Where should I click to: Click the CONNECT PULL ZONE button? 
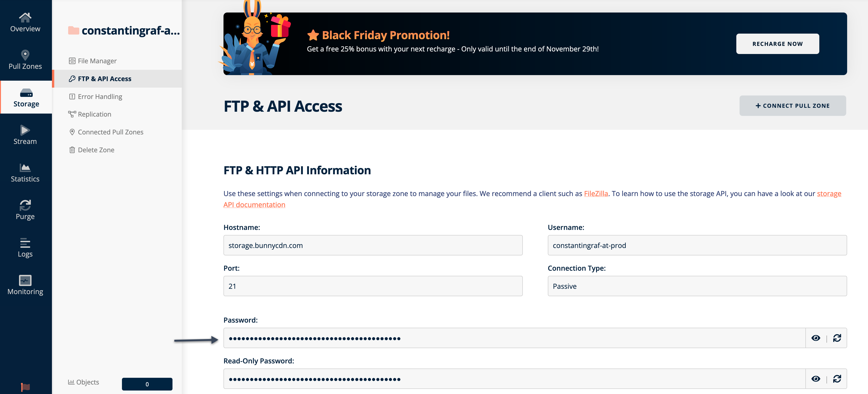click(x=793, y=105)
